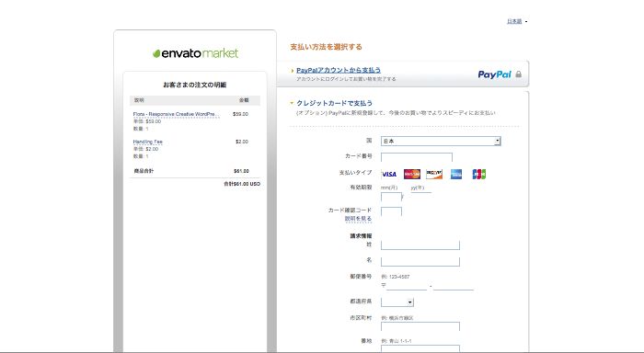Click the street address (番地) field
This screenshot has width=644, height=353.
pos(420,349)
